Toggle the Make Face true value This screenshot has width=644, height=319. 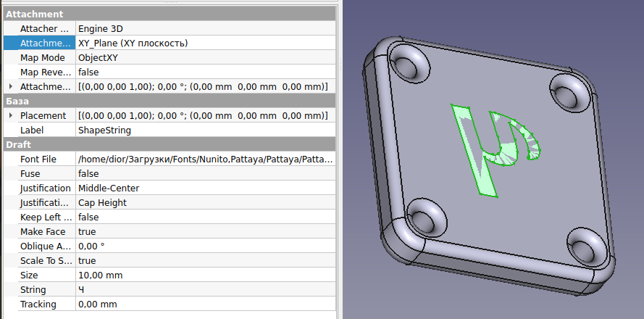pos(205,231)
